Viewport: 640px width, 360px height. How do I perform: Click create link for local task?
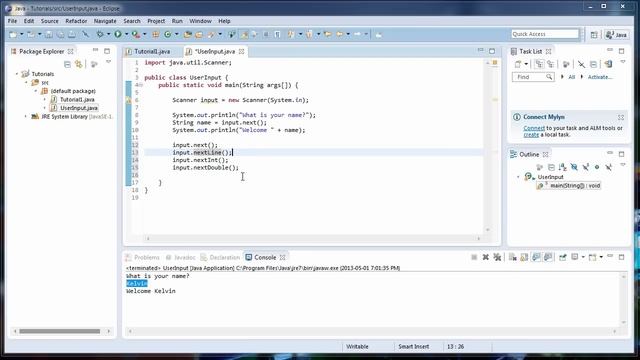pyautogui.click(x=531, y=135)
